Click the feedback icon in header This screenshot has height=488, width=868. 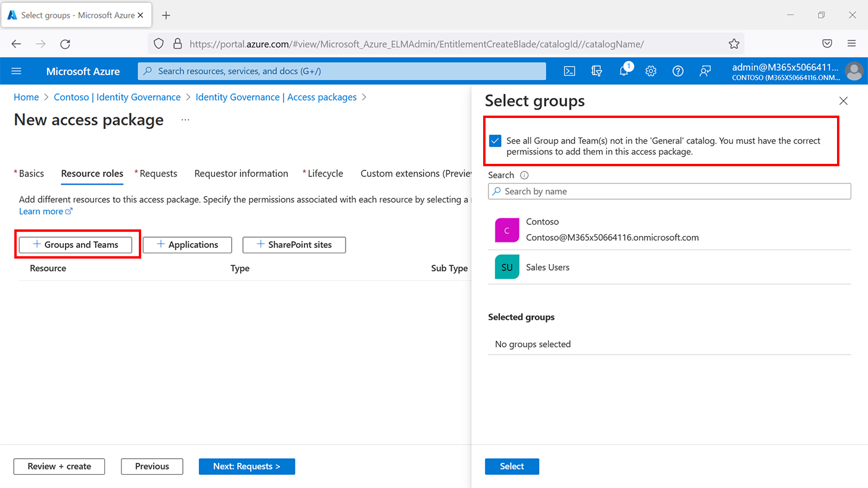point(705,71)
